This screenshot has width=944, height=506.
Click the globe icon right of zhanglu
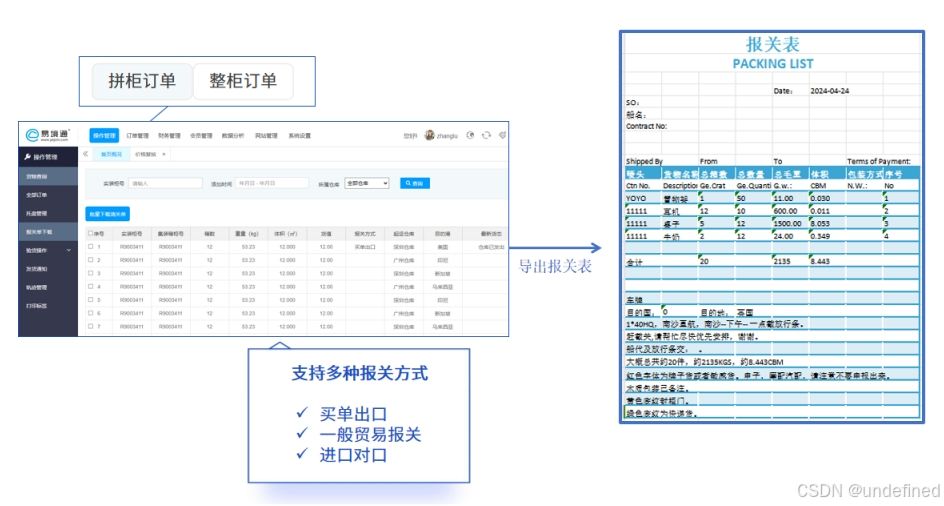pos(471,136)
